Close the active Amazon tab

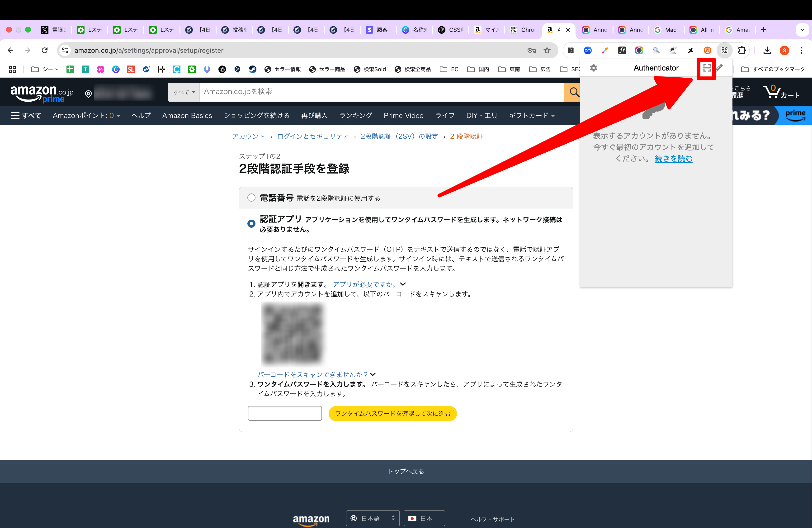[x=568, y=30]
